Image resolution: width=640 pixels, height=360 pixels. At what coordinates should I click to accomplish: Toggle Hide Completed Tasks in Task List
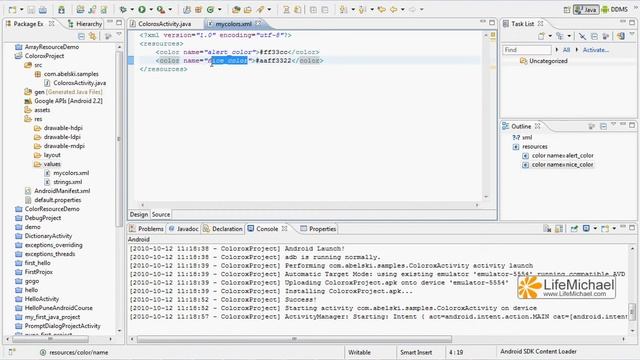582,36
